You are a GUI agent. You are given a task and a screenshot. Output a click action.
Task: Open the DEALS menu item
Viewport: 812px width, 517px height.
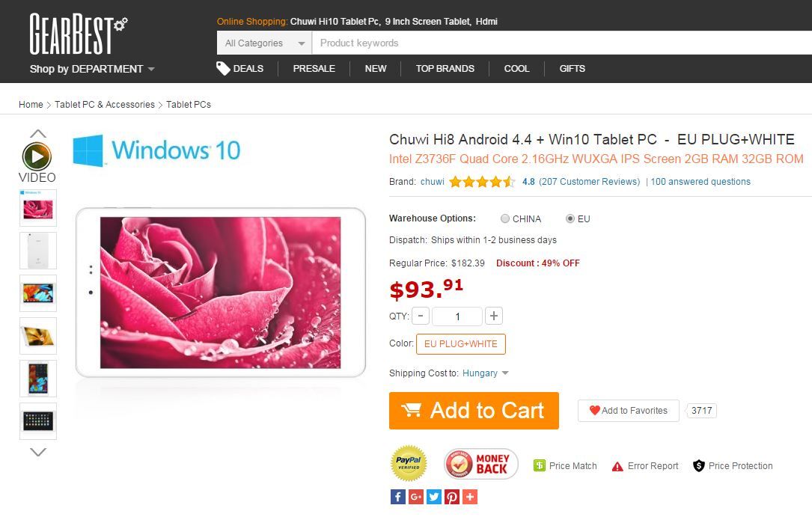pos(240,69)
